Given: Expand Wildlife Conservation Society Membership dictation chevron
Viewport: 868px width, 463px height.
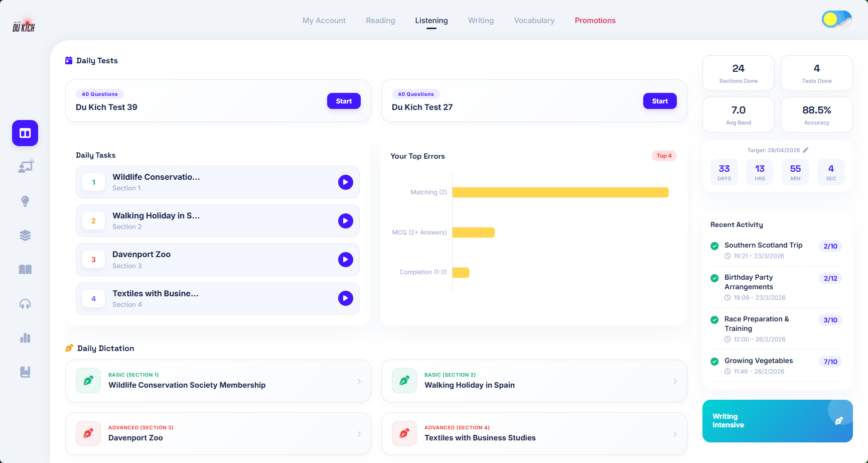Looking at the screenshot, I should [x=359, y=381].
